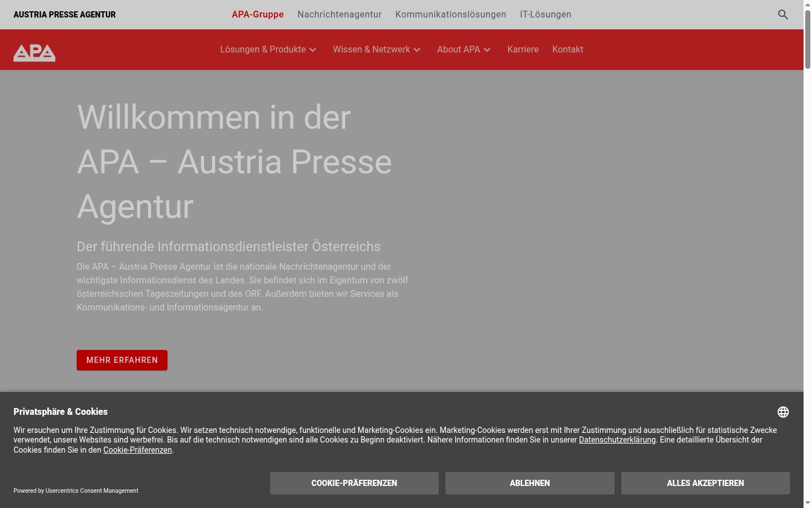This screenshot has height=508, width=812.
Task: Switch to IT-Lösungen section
Action: (545, 15)
